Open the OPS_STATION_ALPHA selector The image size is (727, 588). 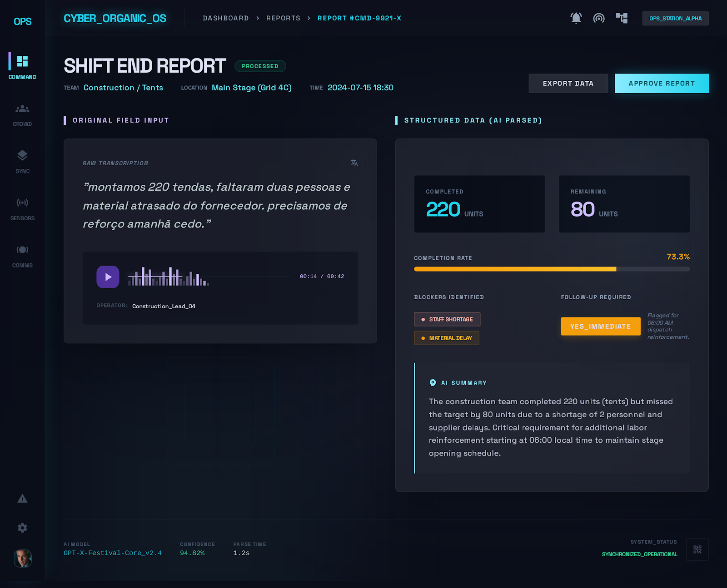pyautogui.click(x=675, y=18)
